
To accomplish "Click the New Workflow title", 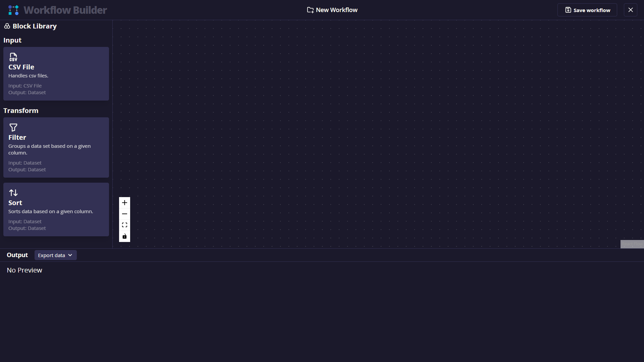I will 336,10.
